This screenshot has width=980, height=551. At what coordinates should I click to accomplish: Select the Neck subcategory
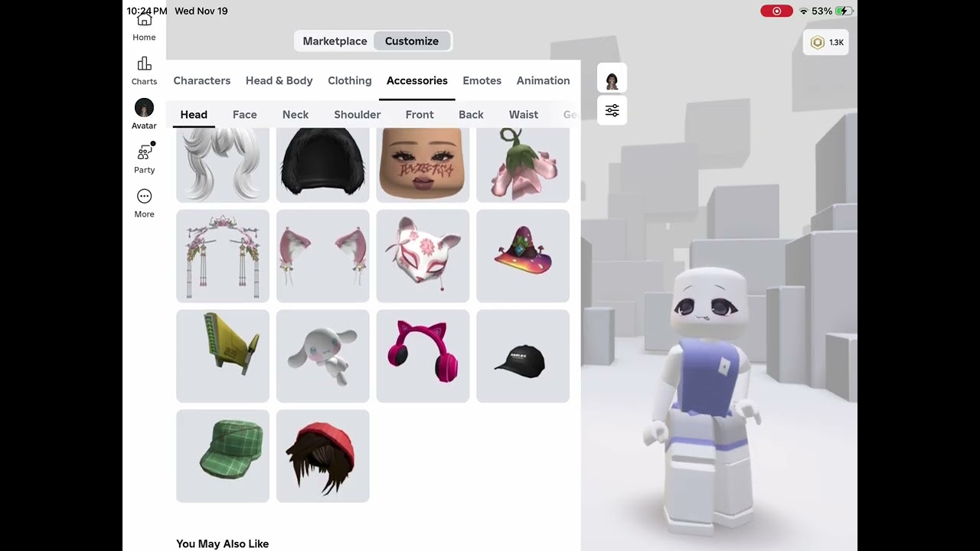(x=295, y=115)
